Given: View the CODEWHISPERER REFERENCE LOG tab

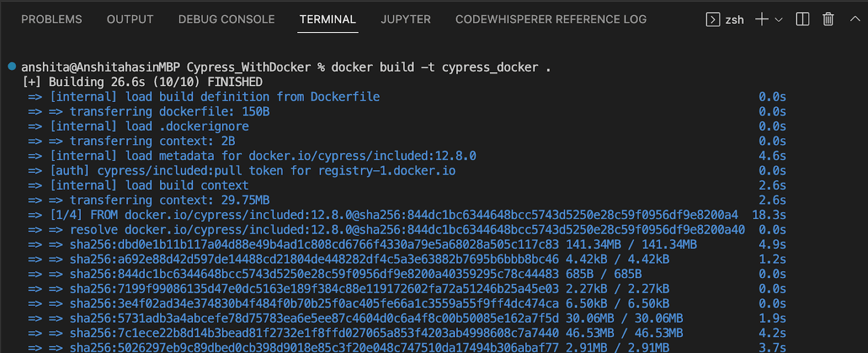Looking at the screenshot, I should pos(550,19).
